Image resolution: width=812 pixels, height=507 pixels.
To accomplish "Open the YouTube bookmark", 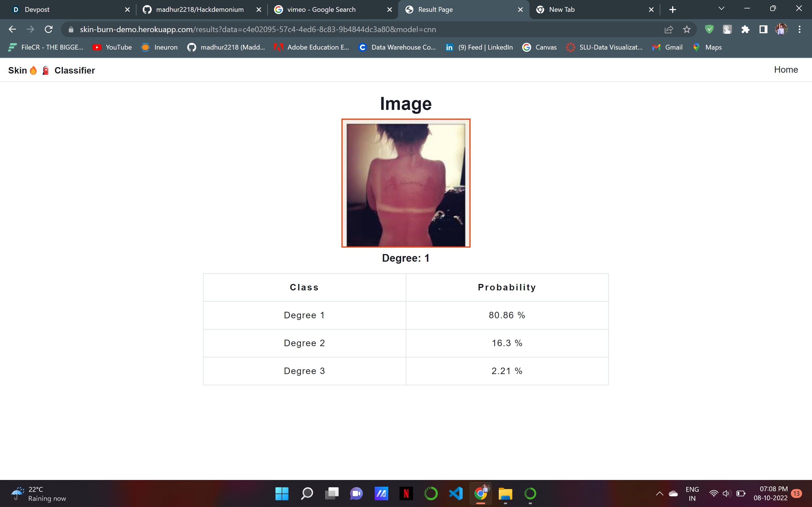I will pyautogui.click(x=112, y=47).
